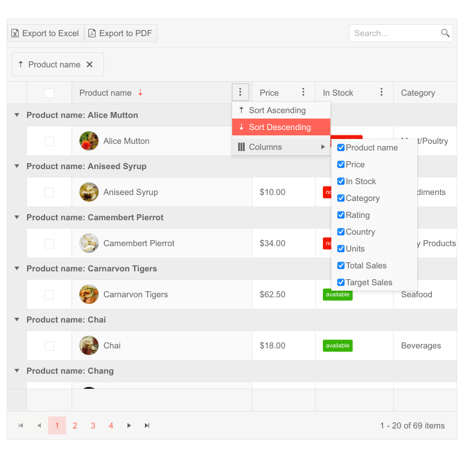The width and height of the screenshot is (463, 476).
Task: Click the search magnifier icon
Action: tap(445, 33)
